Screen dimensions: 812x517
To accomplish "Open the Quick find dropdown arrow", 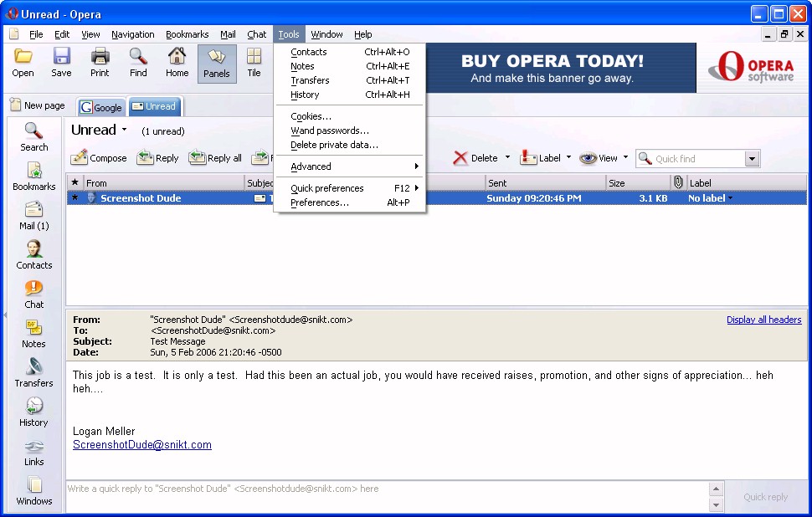I will click(x=753, y=159).
